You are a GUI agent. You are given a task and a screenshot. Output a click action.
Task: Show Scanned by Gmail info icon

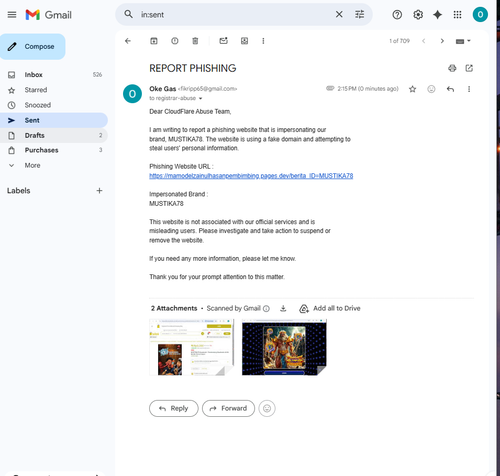click(266, 309)
